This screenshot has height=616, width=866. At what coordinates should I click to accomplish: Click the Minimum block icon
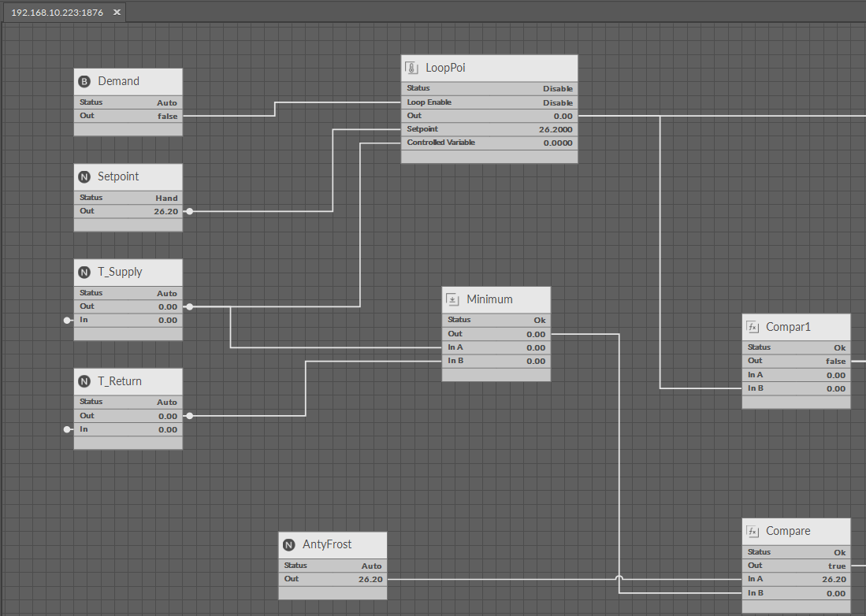tap(453, 299)
